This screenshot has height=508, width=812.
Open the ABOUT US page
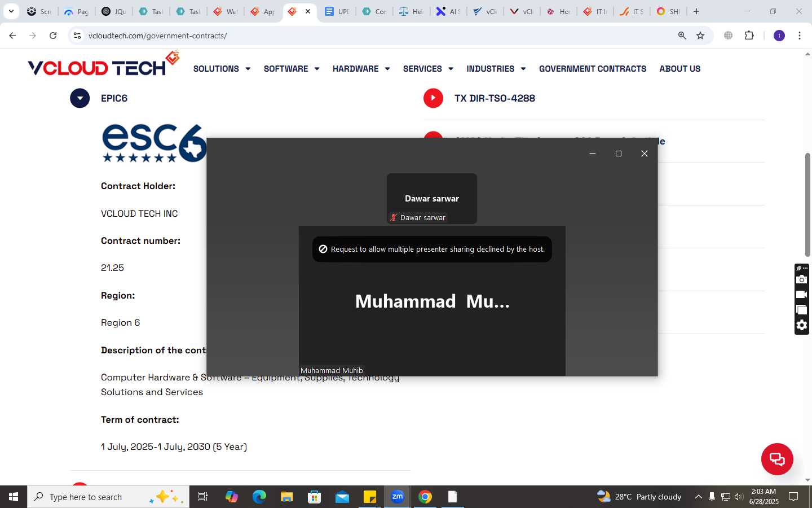(680, 69)
